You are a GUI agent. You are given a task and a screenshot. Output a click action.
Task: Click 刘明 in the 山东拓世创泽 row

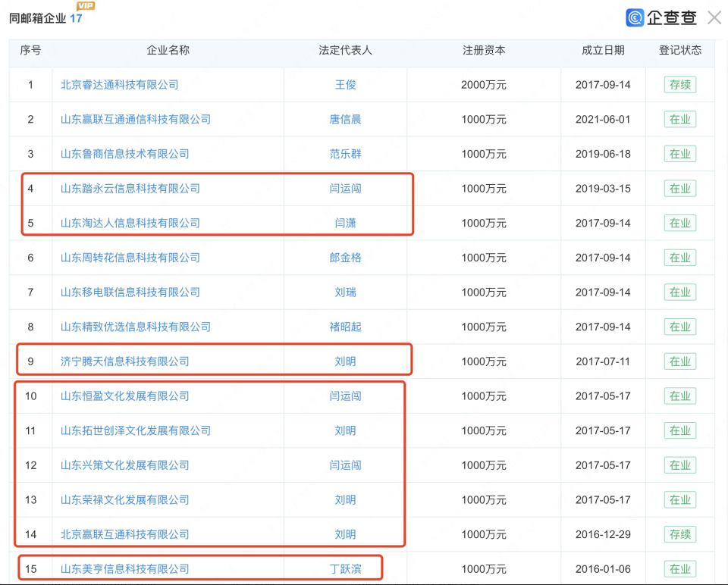[x=346, y=430]
